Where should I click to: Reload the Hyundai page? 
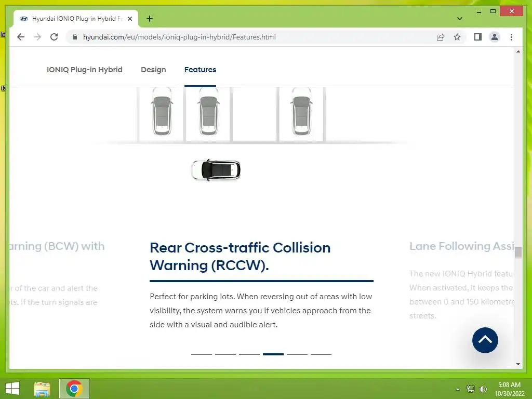click(x=54, y=37)
